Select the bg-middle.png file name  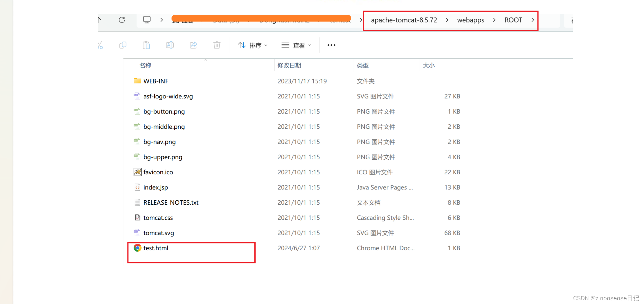pos(164,127)
